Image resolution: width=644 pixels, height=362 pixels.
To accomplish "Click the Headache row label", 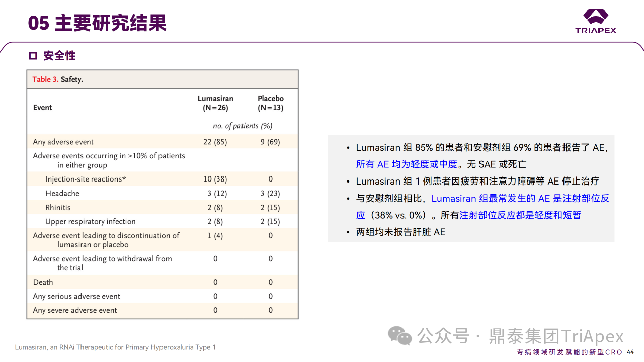I will point(62,193).
